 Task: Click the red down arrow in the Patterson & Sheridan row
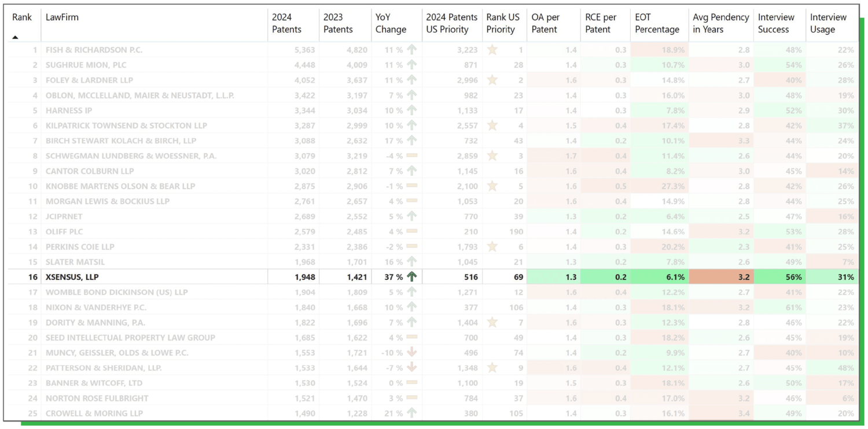click(411, 368)
